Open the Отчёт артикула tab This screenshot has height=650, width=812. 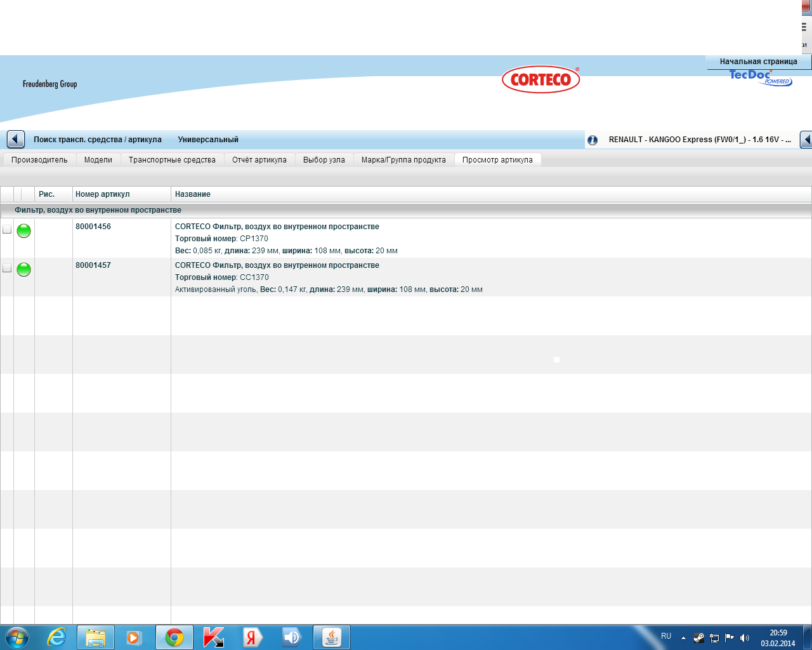[x=259, y=160]
